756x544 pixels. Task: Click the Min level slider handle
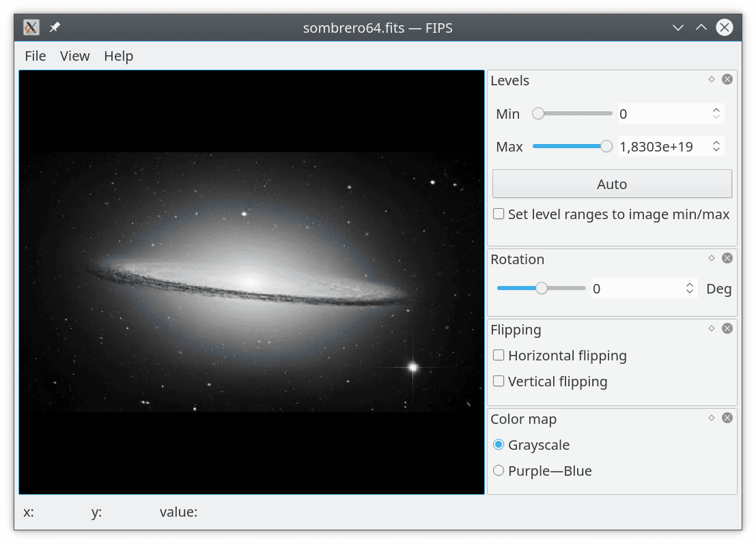538,114
